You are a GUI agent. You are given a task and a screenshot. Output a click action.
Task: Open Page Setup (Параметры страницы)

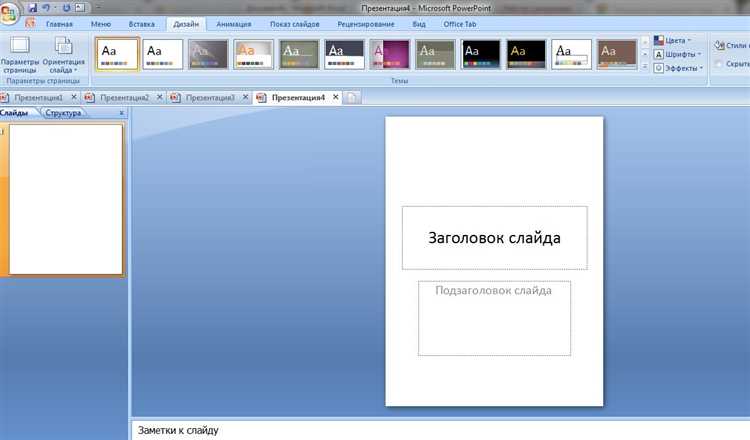coord(20,55)
